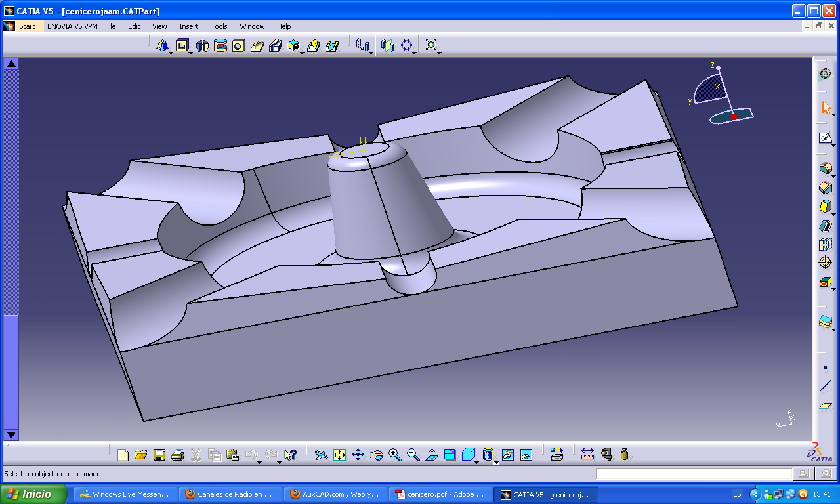The height and width of the screenshot is (504, 840).
Task: Click the Measure Between icon
Action: tap(587, 454)
